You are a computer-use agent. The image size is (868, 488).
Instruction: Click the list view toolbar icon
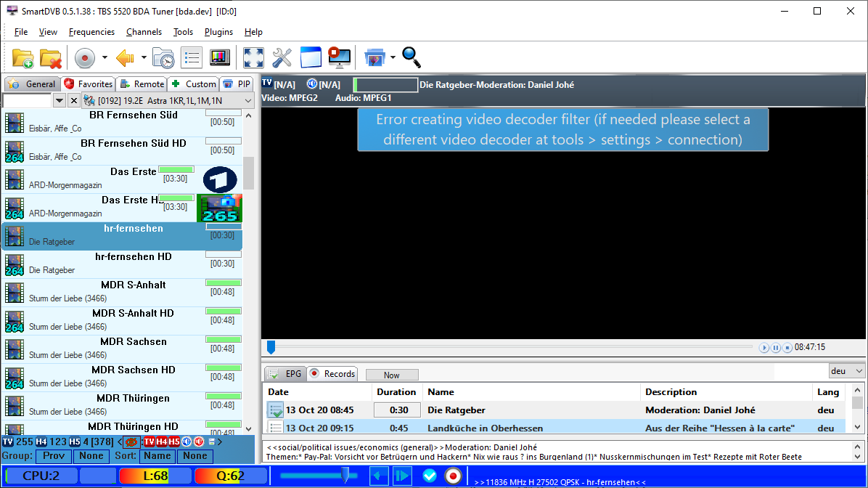coord(192,57)
